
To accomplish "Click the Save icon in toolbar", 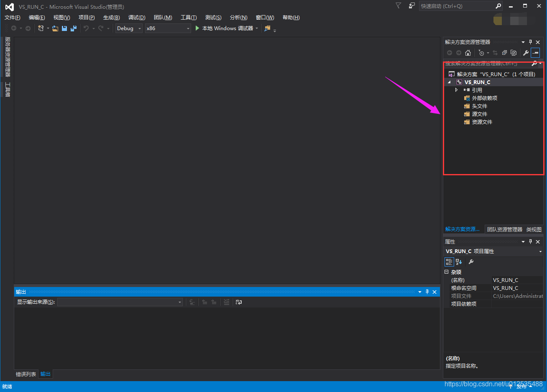I will pyautogui.click(x=64, y=28).
